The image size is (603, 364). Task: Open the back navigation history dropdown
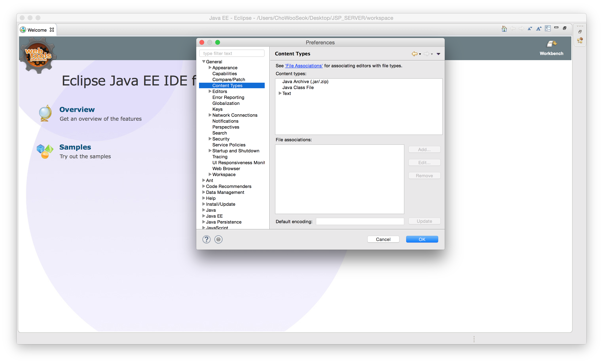pyautogui.click(x=420, y=54)
